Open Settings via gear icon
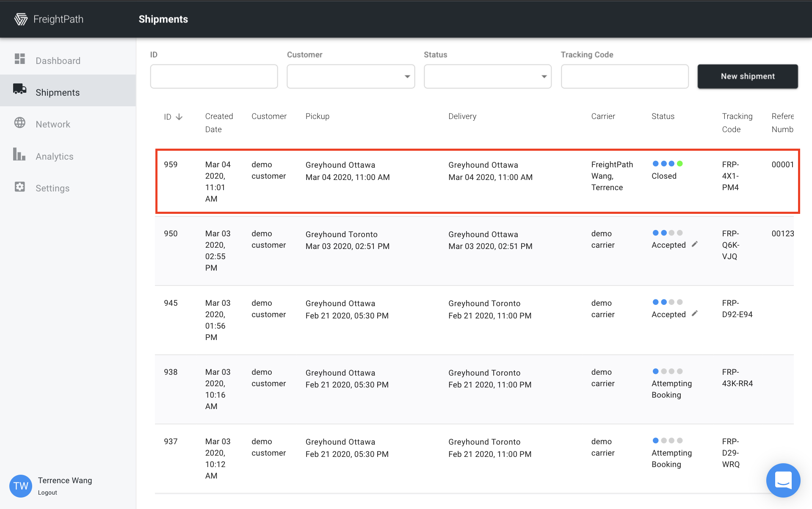This screenshot has width=812, height=509. 20,187
